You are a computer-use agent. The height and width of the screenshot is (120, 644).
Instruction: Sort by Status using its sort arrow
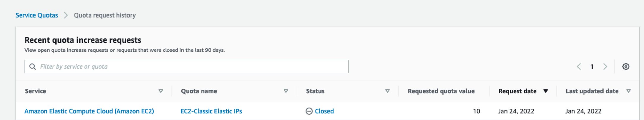pos(387,91)
